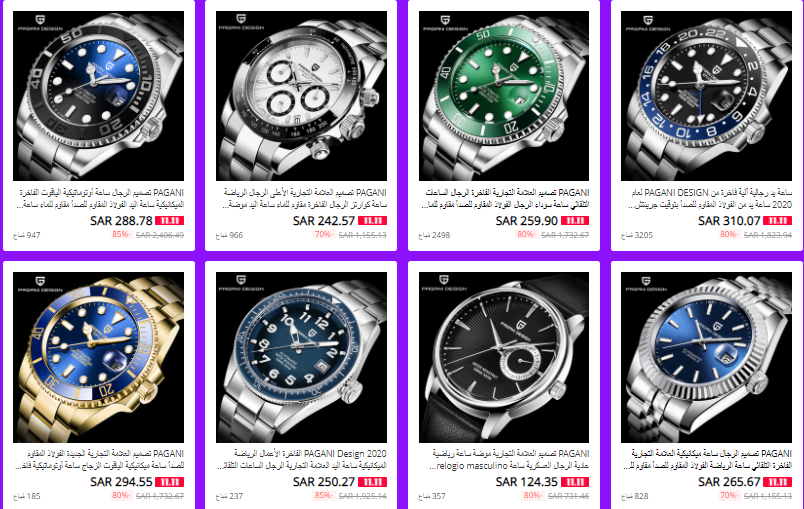Image resolution: width=804 pixels, height=509 pixels.
Task: Click the 11.11 badge beside SAR 259.90
Action: pyautogui.click(x=575, y=221)
